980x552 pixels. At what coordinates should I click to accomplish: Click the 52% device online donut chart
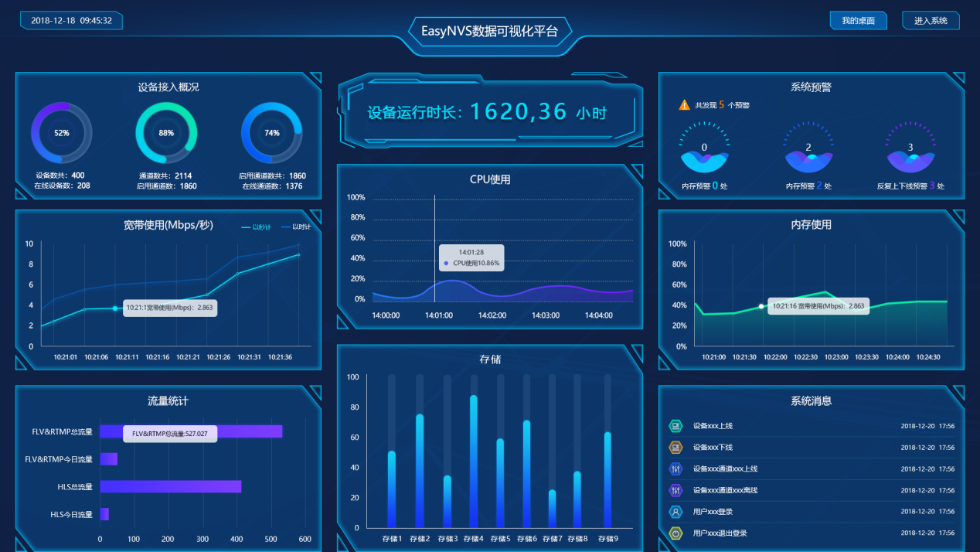[x=62, y=133]
